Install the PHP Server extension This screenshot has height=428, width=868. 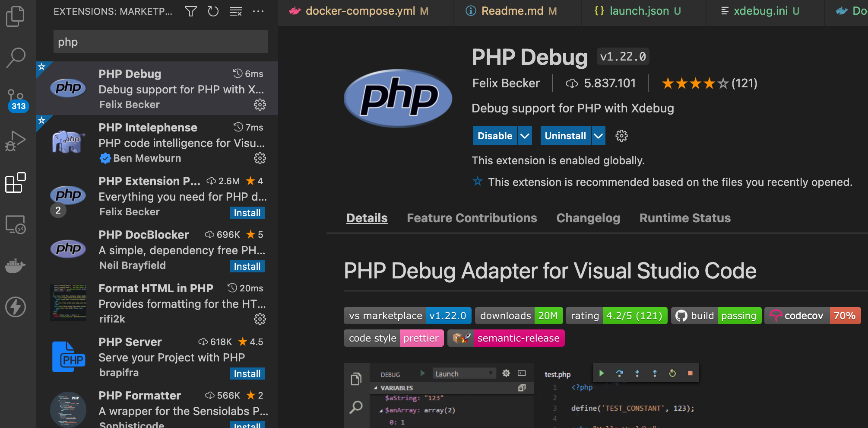pos(247,374)
